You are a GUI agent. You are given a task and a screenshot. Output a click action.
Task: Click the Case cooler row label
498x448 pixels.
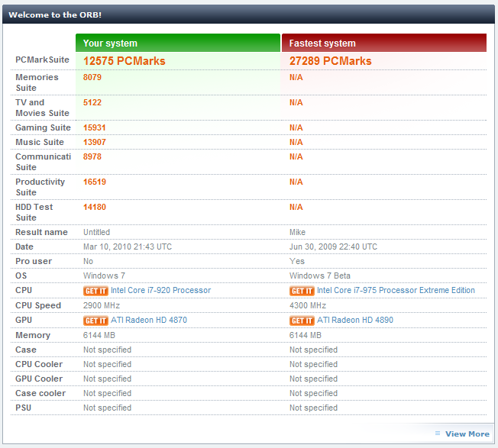(x=40, y=393)
